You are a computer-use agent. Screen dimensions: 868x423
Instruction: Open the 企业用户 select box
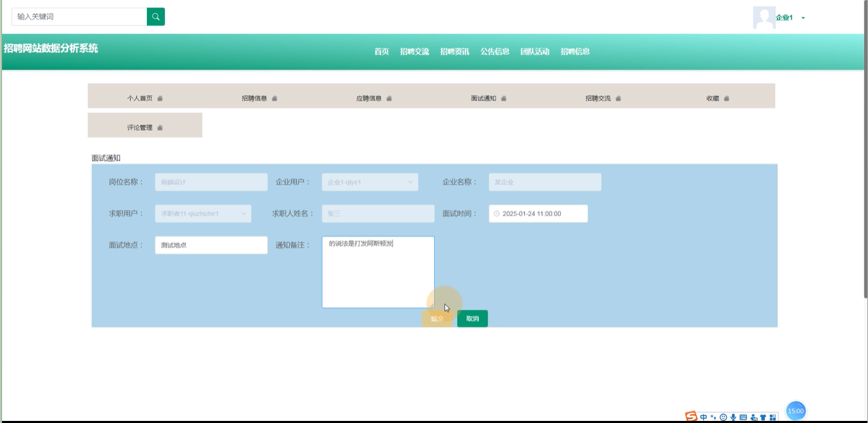370,182
